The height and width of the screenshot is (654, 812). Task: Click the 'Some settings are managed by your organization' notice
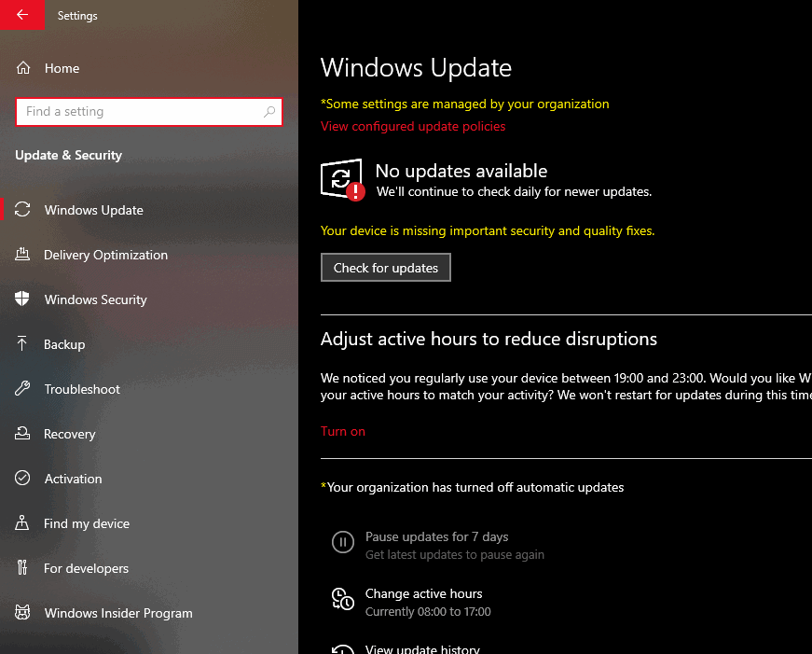(464, 104)
